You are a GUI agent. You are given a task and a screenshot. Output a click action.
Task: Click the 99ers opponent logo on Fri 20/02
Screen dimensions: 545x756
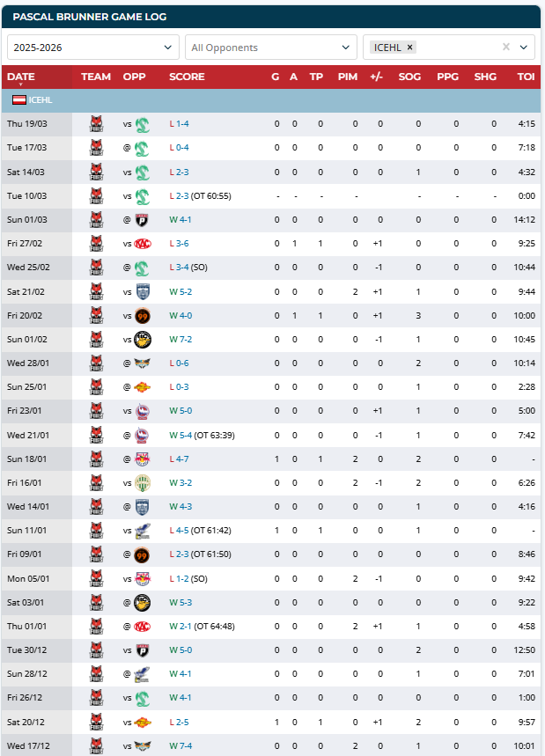(x=143, y=316)
